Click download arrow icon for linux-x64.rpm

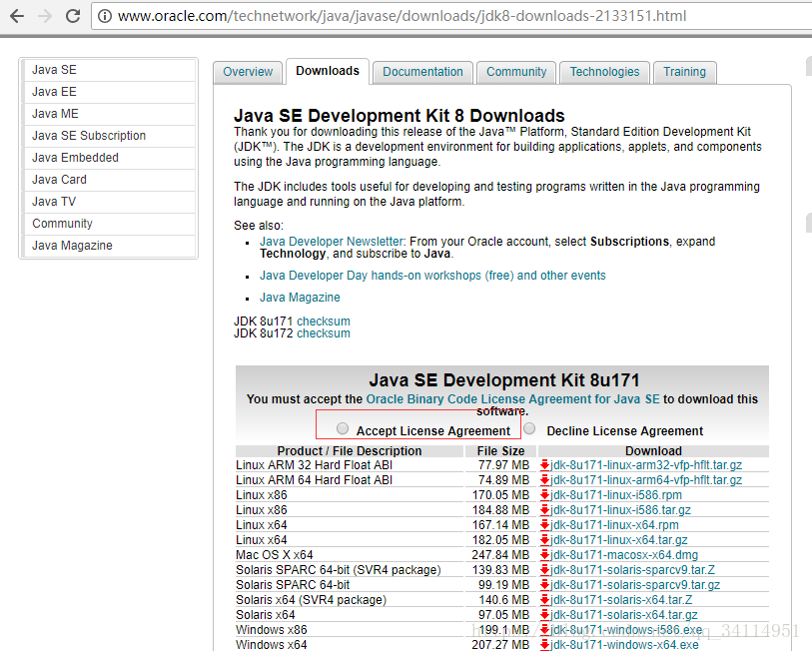point(544,525)
